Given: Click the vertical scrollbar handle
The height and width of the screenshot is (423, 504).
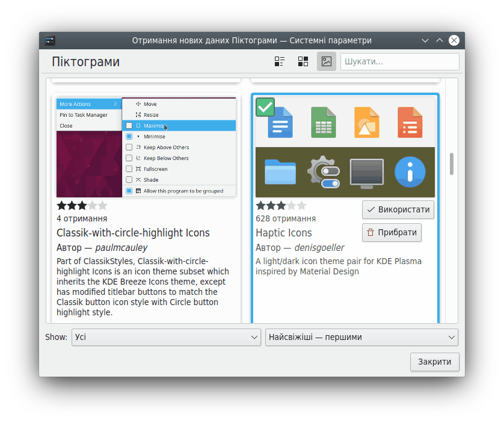Looking at the screenshot, I should (x=452, y=164).
